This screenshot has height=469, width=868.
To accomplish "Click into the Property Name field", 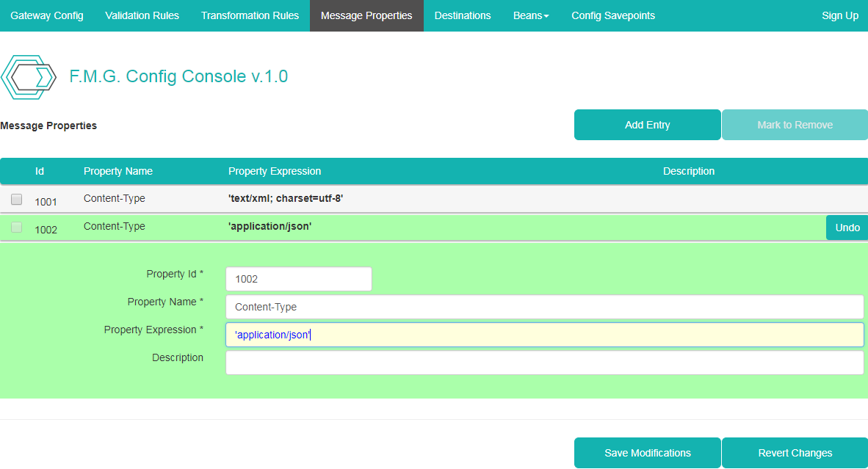I will (544, 307).
